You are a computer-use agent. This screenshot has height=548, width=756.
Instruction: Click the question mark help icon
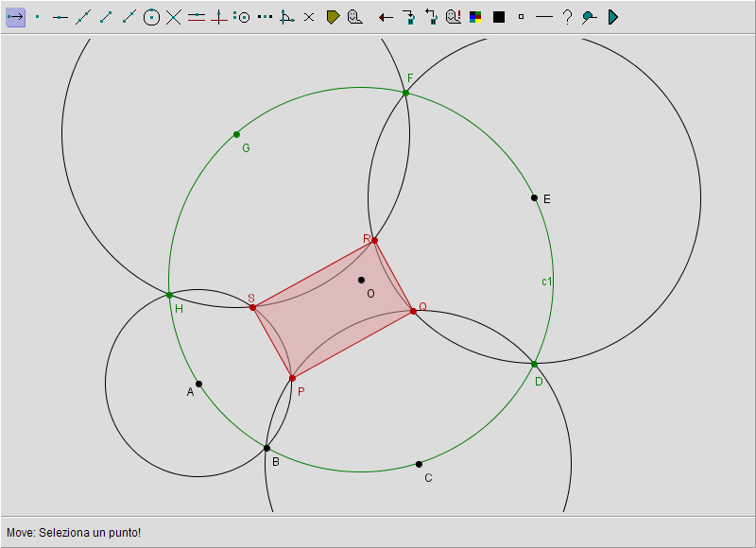tap(567, 17)
